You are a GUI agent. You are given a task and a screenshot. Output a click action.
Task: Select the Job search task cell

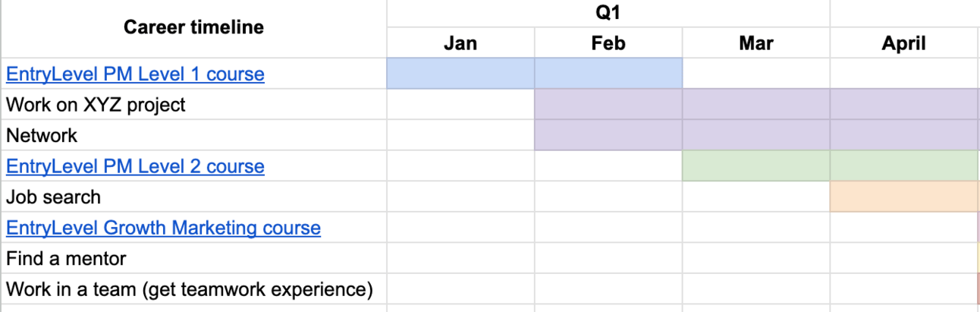tap(53, 197)
